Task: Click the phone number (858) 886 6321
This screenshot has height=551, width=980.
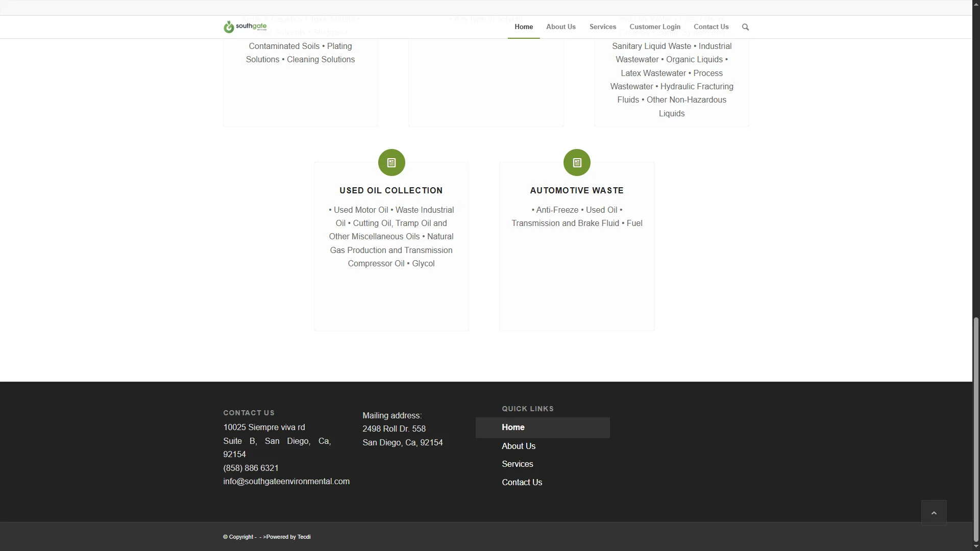Action: tap(251, 468)
